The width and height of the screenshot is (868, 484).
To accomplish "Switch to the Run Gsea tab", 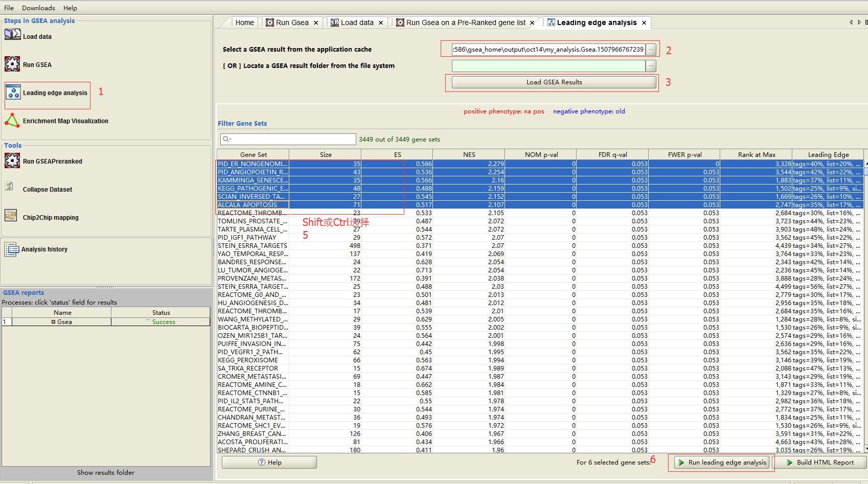I will click(292, 22).
